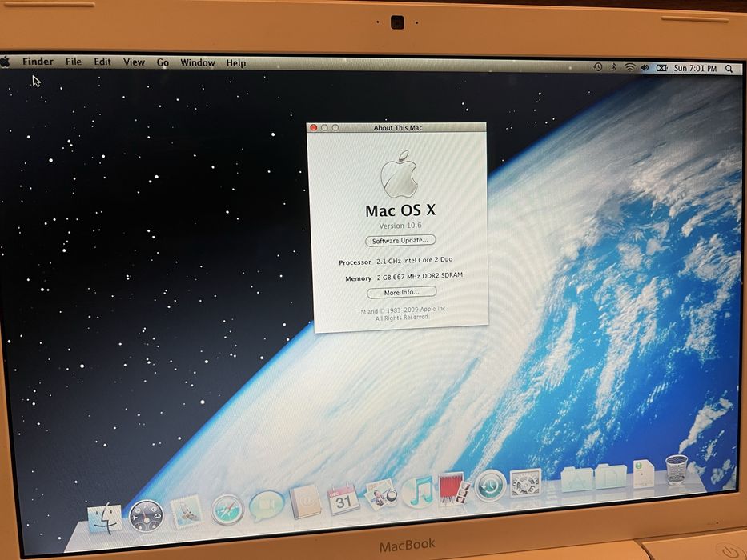The image size is (747, 560).
Task: Open iTunes music note icon
Action: 417,492
